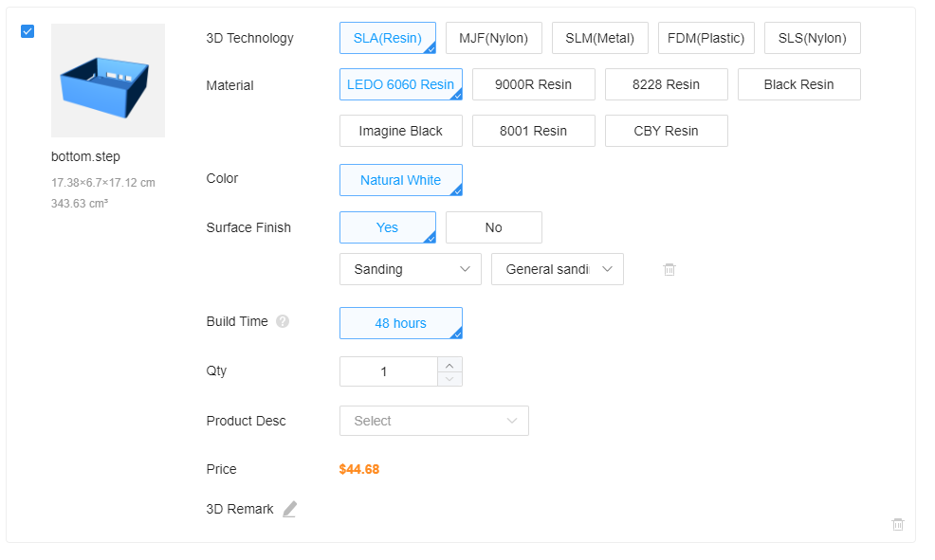Show Build Time help tooltip icon
This screenshot has width=935, height=560.
[283, 322]
